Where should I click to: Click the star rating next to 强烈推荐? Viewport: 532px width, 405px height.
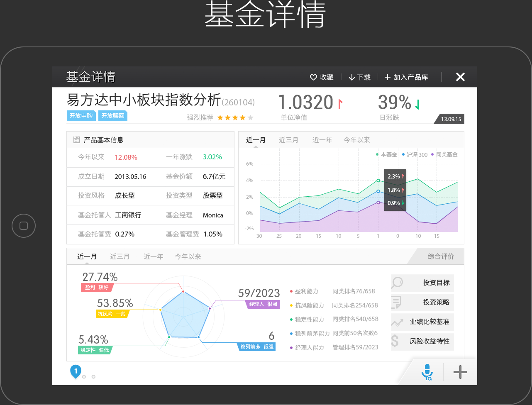click(235, 118)
